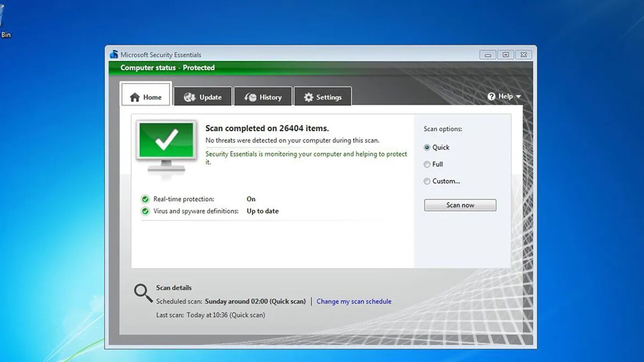Click 'Sunday around 02:00 (Quick scan)' text
Image resolution: width=644 pixels, height=362 pixels.
(255, 301)
